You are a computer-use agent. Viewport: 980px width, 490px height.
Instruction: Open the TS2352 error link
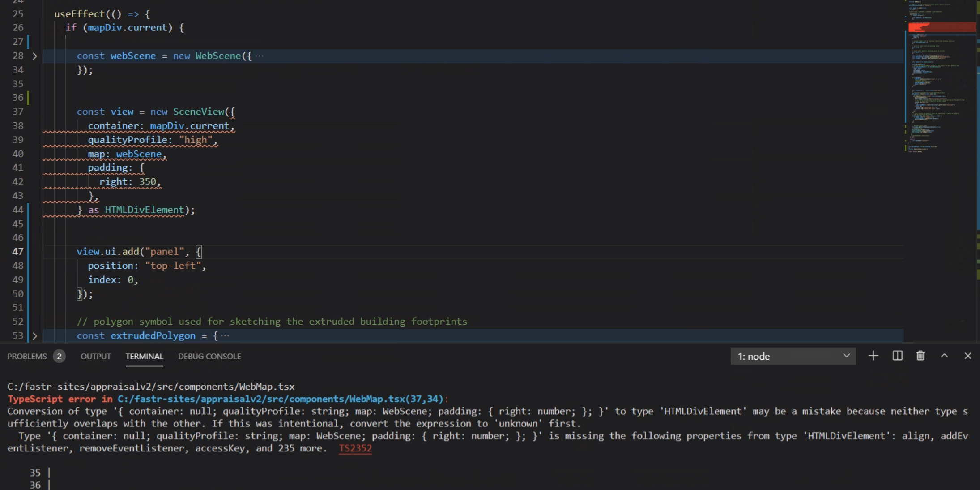click(x=355, y=448)
